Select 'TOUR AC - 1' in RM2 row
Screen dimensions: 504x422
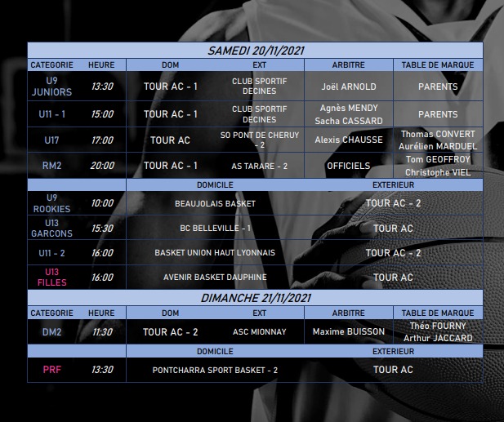pos(171,166)
